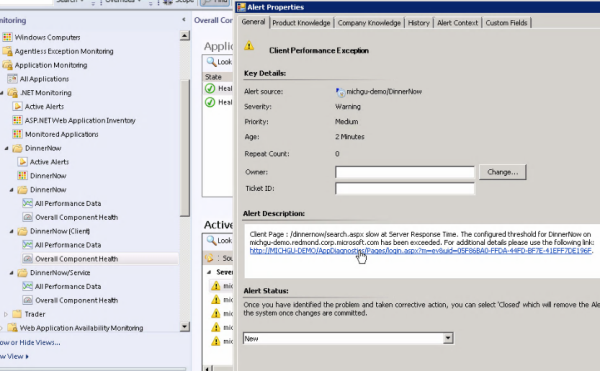Click the navigation tree vertical scrollbar thumb
The height and width of the screenshot is (371, 600).
[184, 148]
